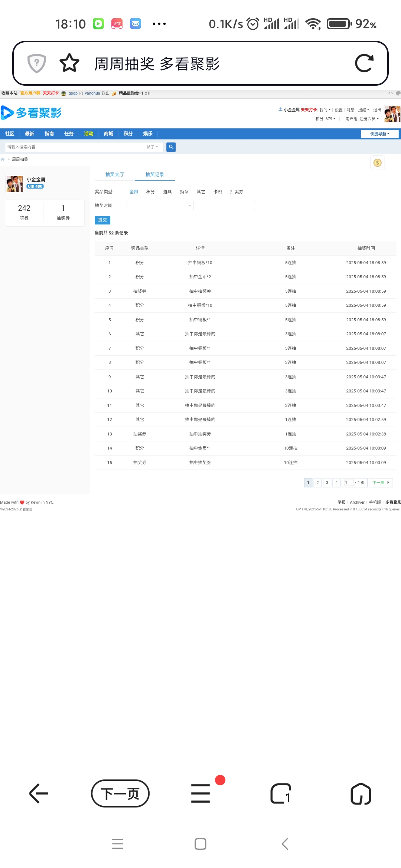Open the browser tabs switcher
401x868 pixels.
click(x=281, y=793)
